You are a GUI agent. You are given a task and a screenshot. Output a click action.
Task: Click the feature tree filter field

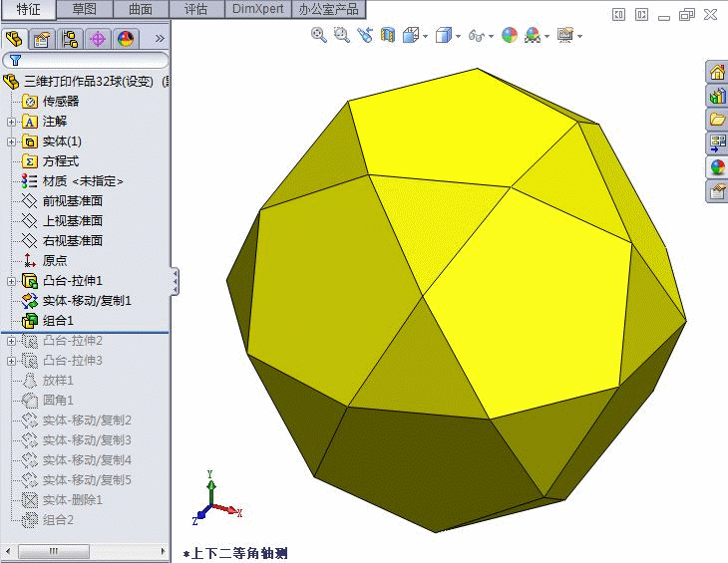[x=86, y=61]
